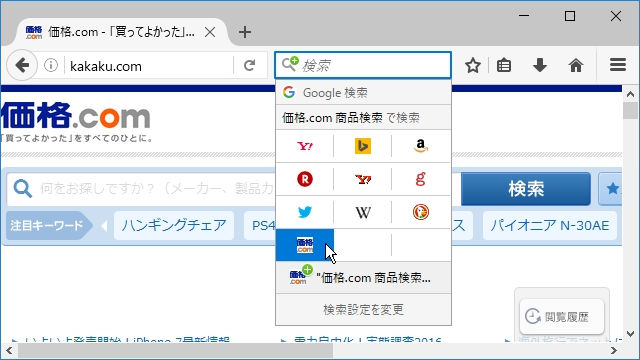Go to the home page icon
The width and height of the screenshot is (640, 360).
(576, 65)
